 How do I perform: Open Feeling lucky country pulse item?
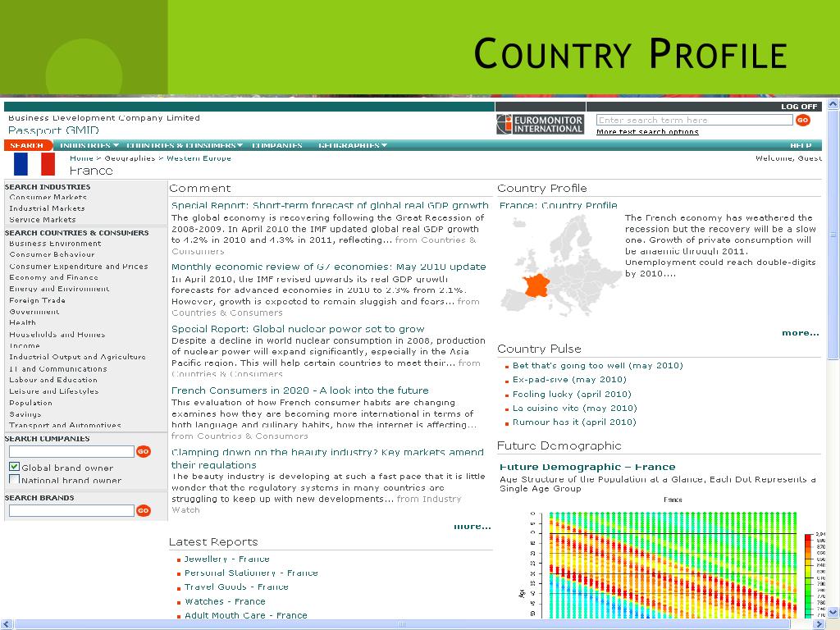[572, 394]
